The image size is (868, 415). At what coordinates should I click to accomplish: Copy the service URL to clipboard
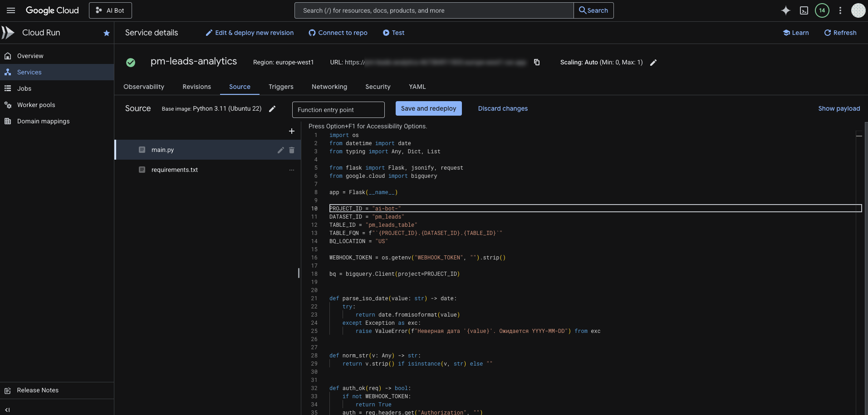537,62
